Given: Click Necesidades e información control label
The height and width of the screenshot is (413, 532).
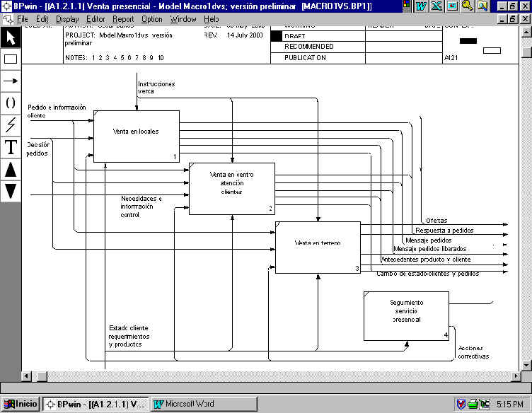Looking at the screenshot, I should tap(141, 206).
